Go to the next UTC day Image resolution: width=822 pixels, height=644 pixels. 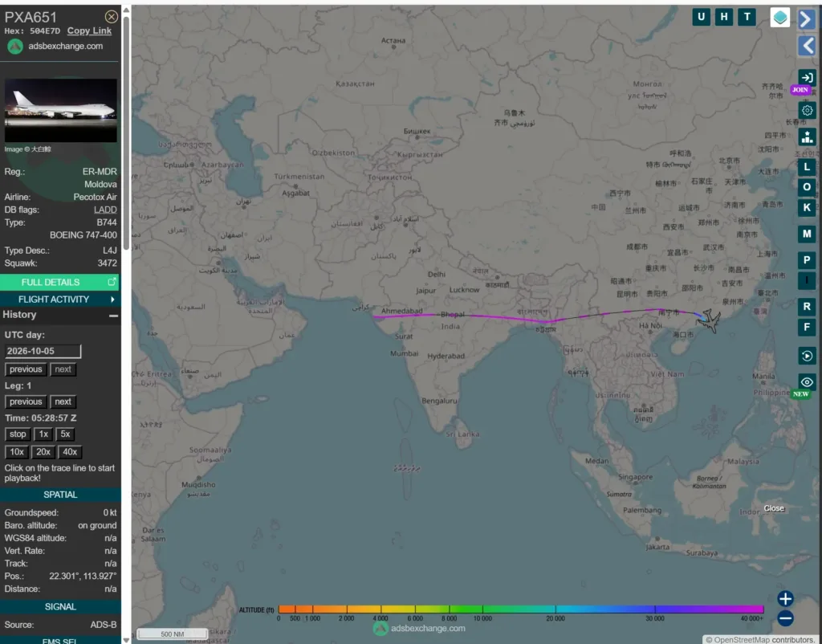coord(63,369)
